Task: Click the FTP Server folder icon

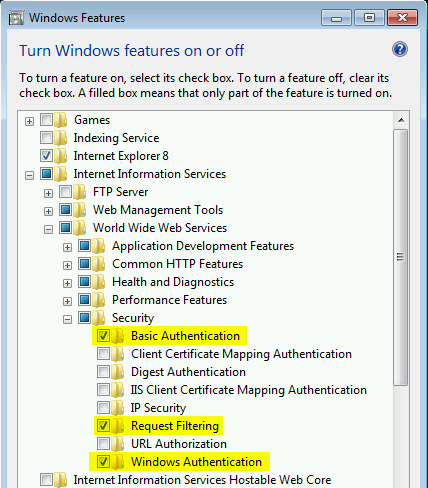Action: (80, 192)
